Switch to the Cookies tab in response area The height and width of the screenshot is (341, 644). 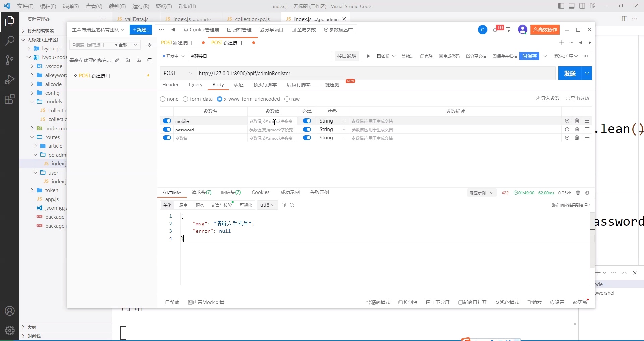coord(261,192)
